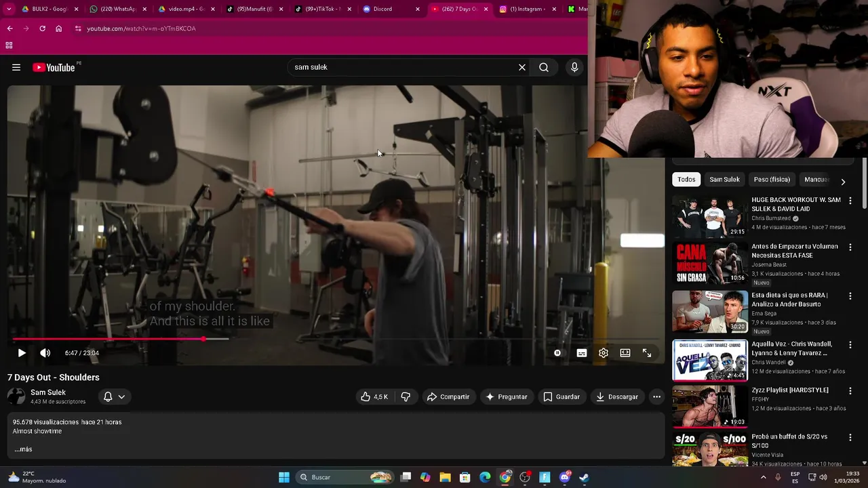
Task: Open 'Antes de Empezar tu Volumen' video title
Action: tap(795, 251)
